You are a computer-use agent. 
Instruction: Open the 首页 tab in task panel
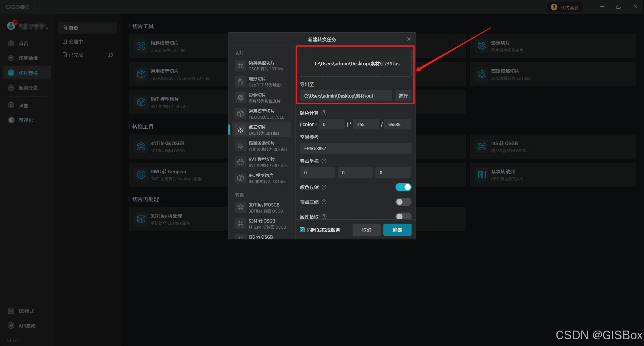[88, 28]
